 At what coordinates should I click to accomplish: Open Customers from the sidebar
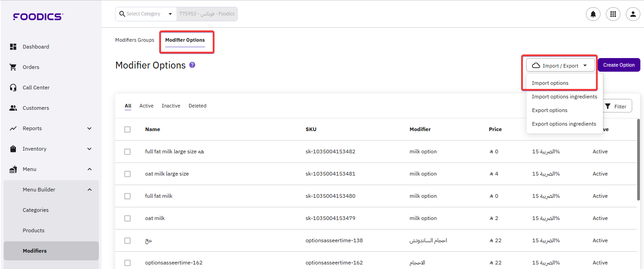point(35,108)
